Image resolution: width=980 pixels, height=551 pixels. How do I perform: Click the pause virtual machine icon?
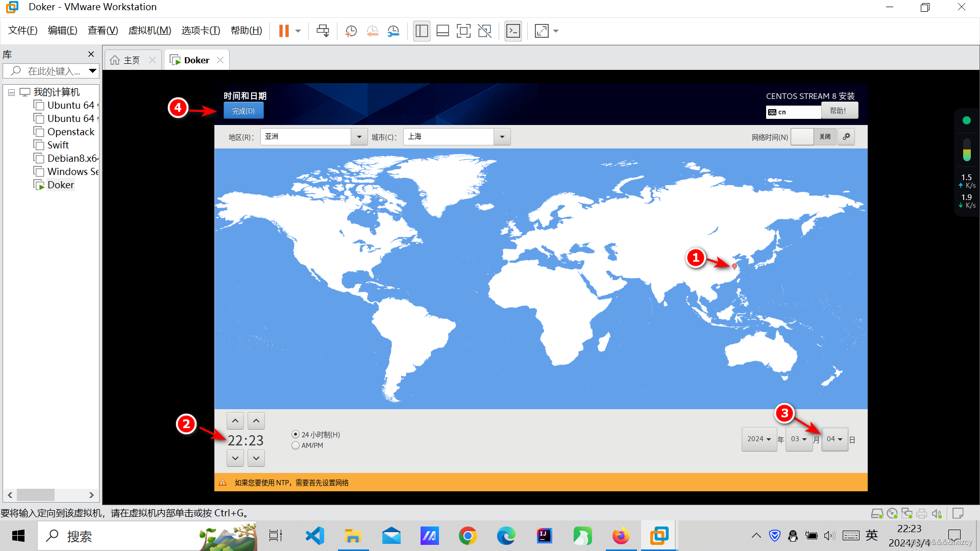click(284, 31)
